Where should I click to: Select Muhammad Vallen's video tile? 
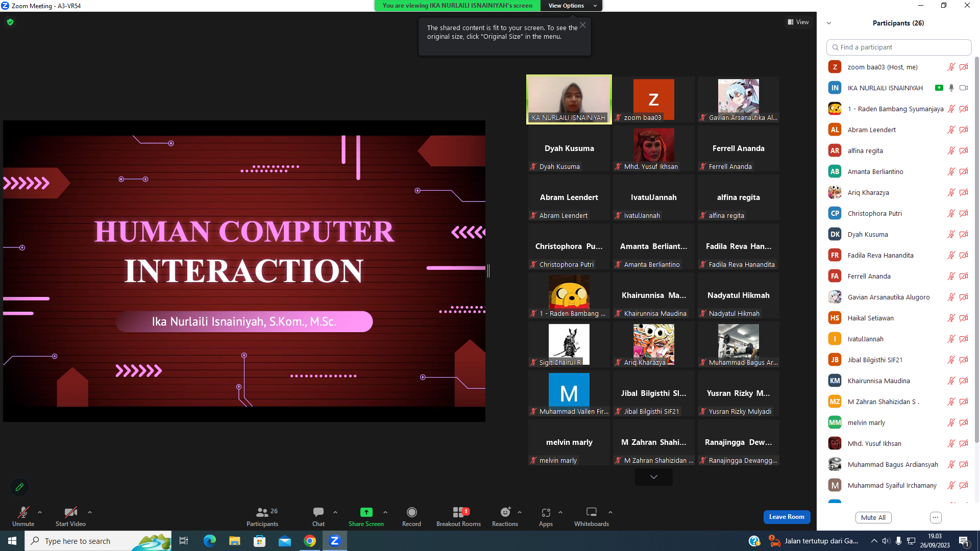569,393
